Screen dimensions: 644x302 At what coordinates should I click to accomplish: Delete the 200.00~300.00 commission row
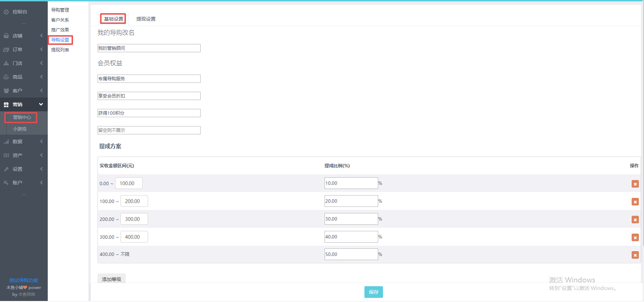pos(635,220)
